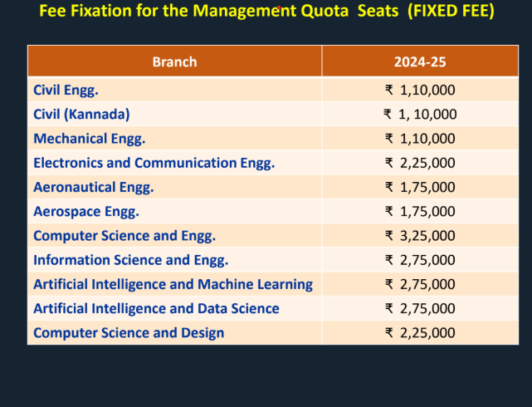532x407 pixels.
Task: Click the 2024-25 column header
Action: click(x=420, y=61)
